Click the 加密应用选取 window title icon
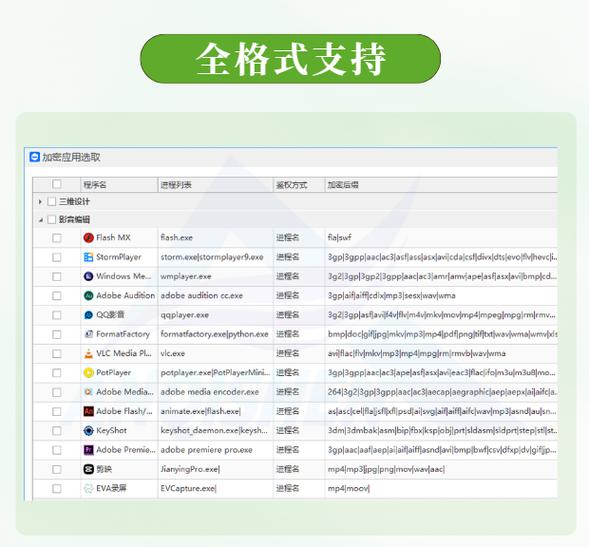This screenshot has width=589, height=547. [35, 157]
